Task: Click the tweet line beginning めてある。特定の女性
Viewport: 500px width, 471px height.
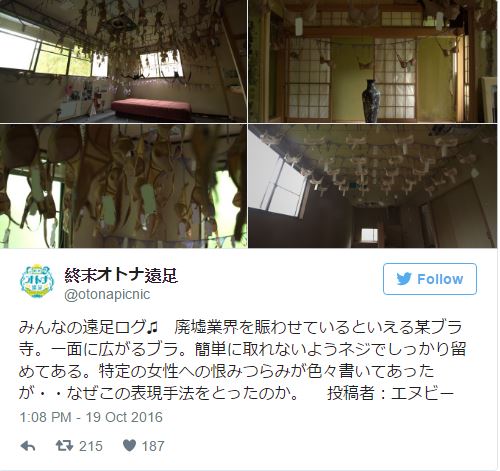Action: pyautogui.click(x=227, y=371)
